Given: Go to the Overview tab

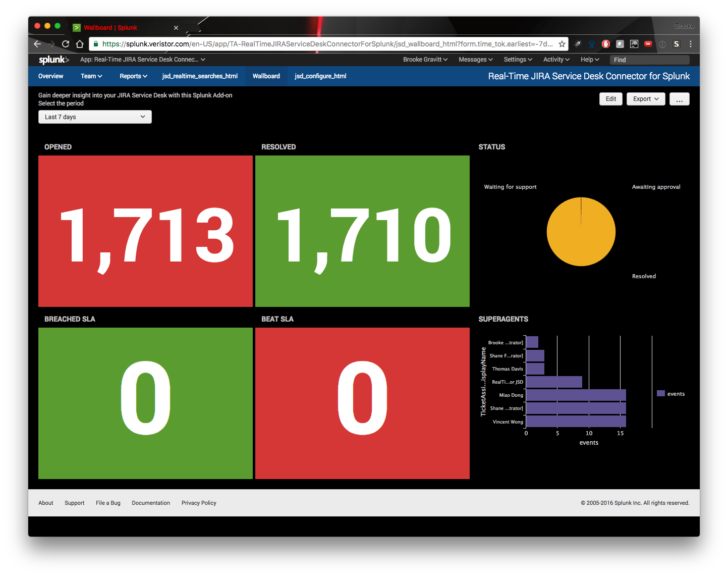Looking at the screenshot, I should [51, 76].
